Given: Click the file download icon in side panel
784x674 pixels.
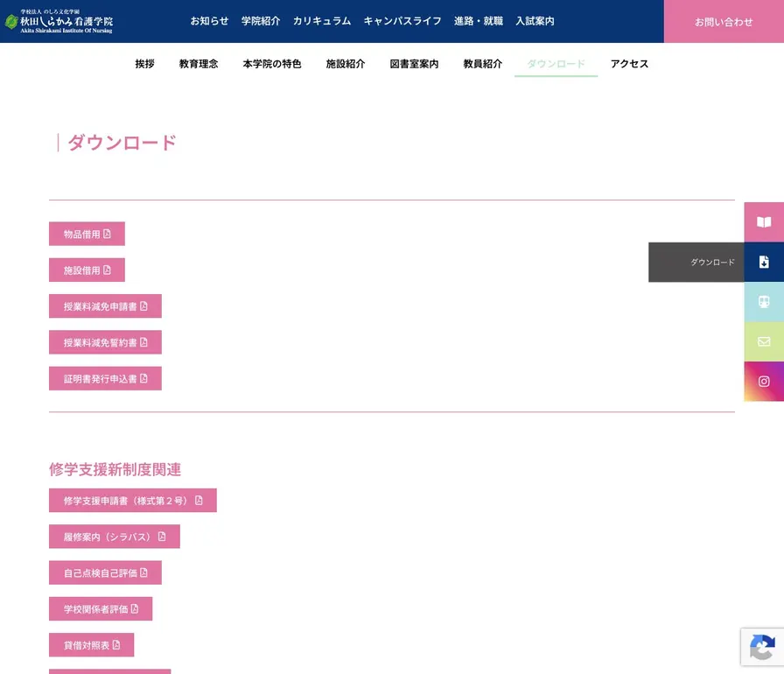Looking at the screenshot, I should click(x=764, y=262).
